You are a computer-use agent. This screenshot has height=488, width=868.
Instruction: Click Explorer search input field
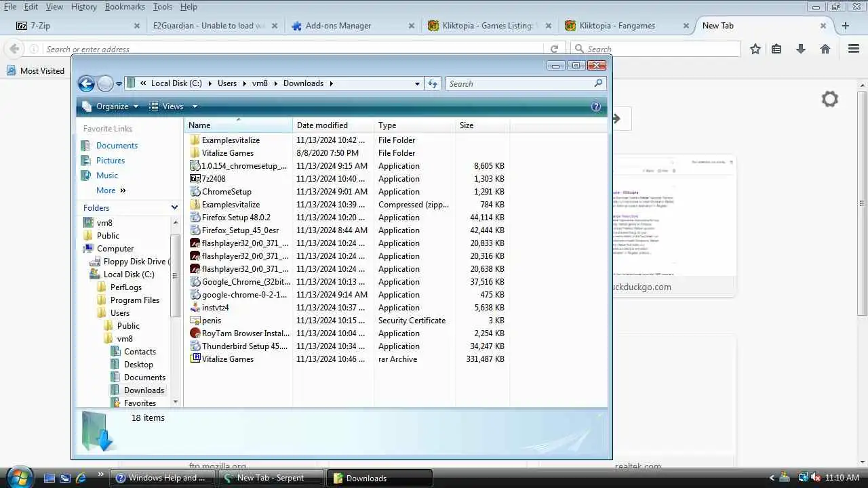point(526,83)
